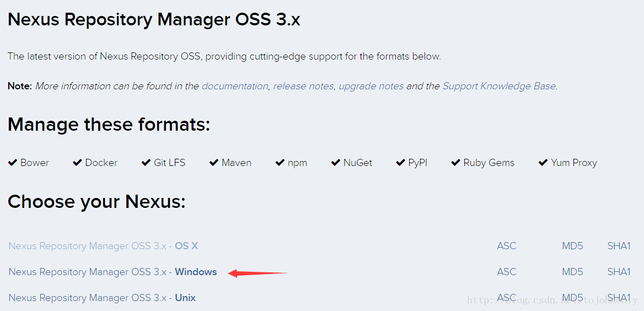
Task: Click the checkmark icon beside Bower
Action: point(12,163)
